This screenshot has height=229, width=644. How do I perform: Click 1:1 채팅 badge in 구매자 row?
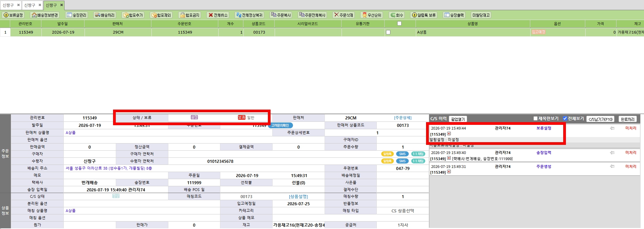click(x=418, y=154)
